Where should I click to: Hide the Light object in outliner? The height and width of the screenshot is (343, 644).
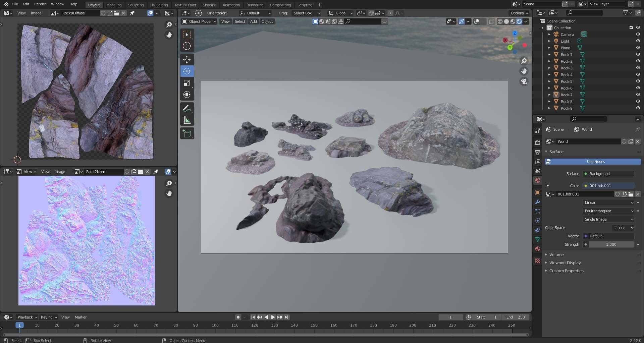pos(638,41)
